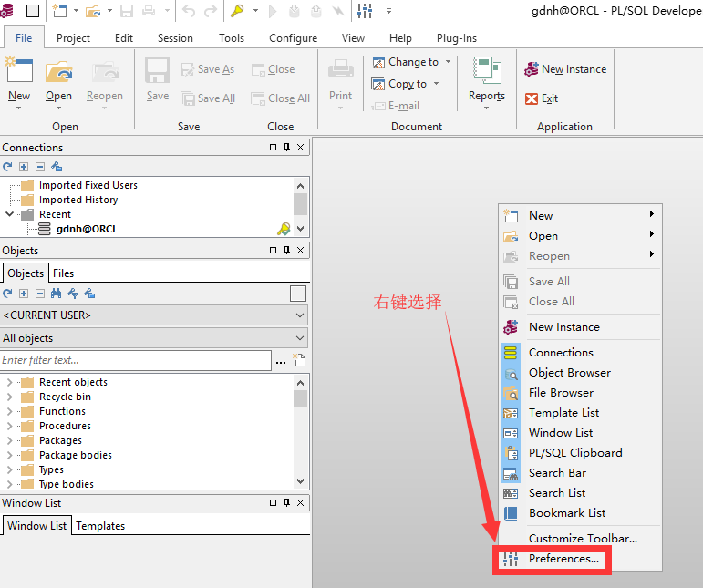The image size is (703, 588).
Task: Open the Tools ribbon tab
Action: coord(232,38)
